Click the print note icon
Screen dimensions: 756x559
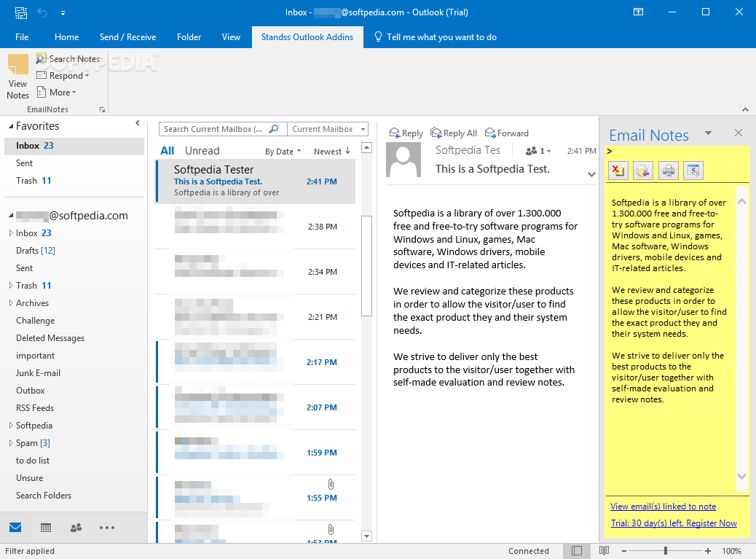pos(669,171)
